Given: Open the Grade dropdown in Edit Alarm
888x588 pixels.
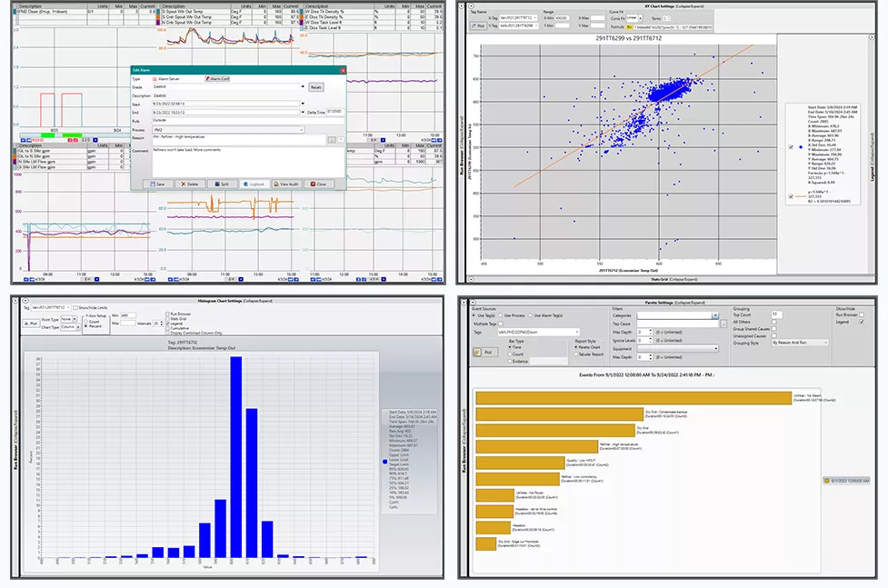Looking at the screenshot, I should [x=303, y=86].
